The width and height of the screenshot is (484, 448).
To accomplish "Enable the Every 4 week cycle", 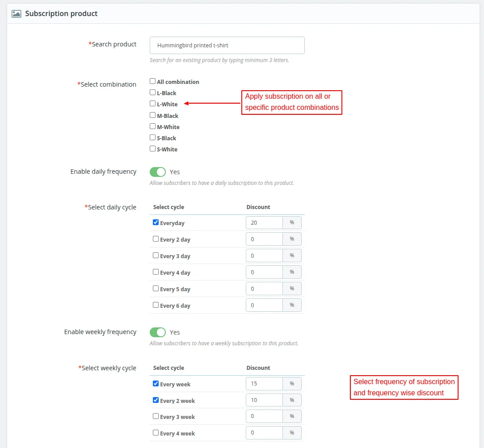I will (x=156, y=433).
